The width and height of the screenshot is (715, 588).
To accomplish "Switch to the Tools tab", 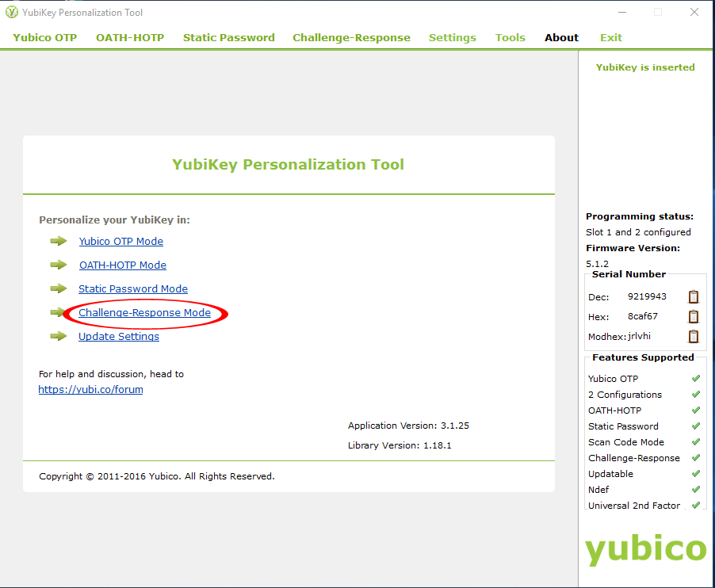I will coord(510,37).
